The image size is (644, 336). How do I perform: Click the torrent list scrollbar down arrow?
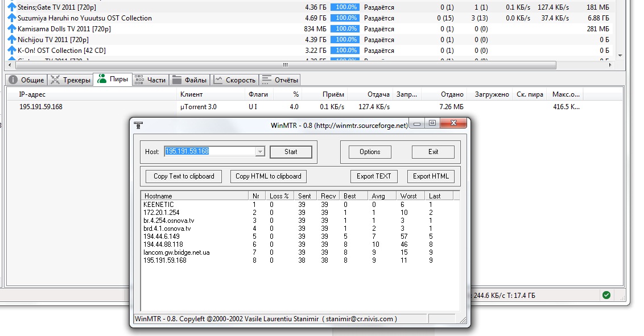pyautogui.click(x=620, y=55)
